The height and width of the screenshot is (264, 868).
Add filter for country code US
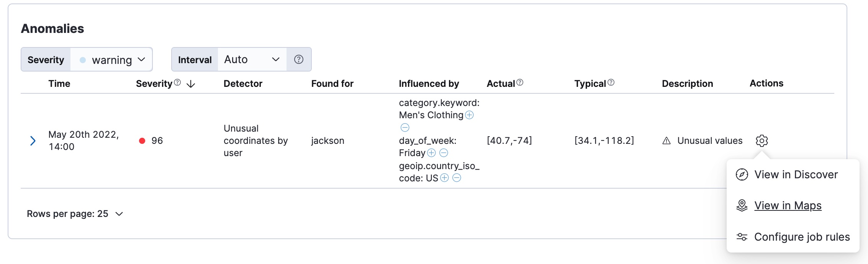click(444, 178)
